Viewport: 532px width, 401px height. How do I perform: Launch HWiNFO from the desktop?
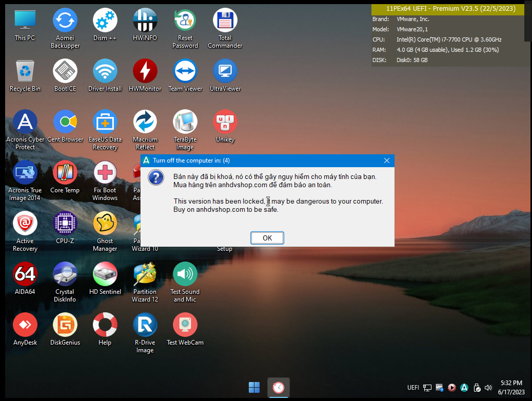[x=145, y=25]
